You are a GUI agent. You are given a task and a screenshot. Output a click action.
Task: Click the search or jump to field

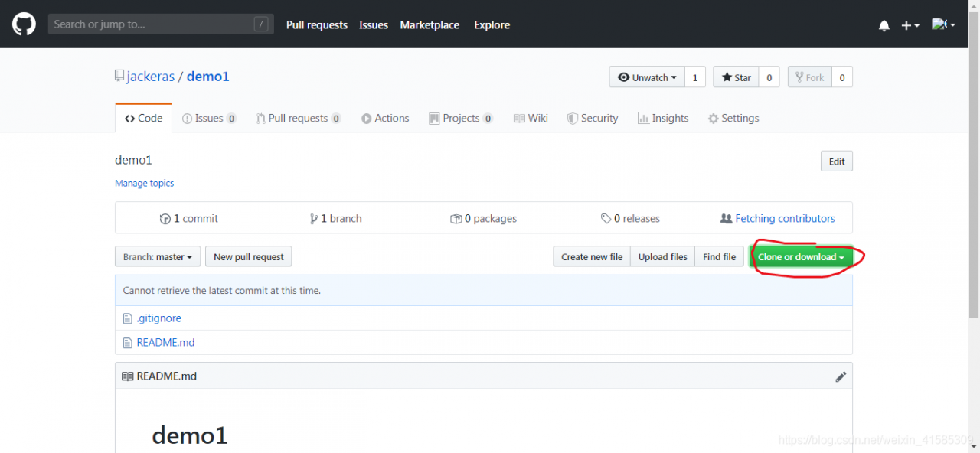click(x=160, y=24)
